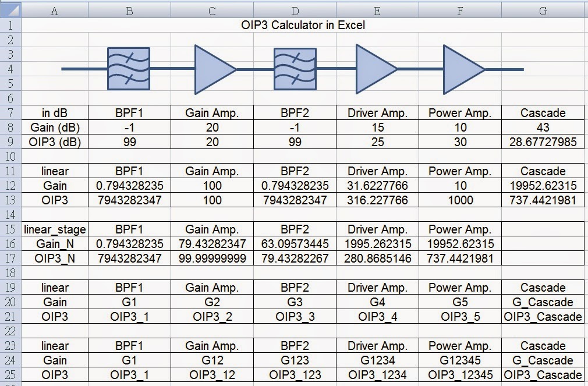
Task: Select the cell showing 7943282347 under BPF1
Action: coord(129,200)
